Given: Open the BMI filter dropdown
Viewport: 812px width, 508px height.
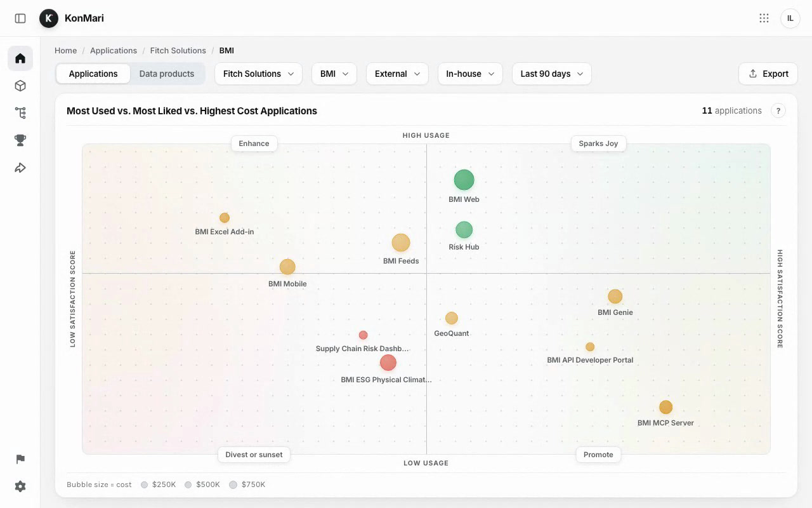Looking at the screenshot, I should [334, 74].
